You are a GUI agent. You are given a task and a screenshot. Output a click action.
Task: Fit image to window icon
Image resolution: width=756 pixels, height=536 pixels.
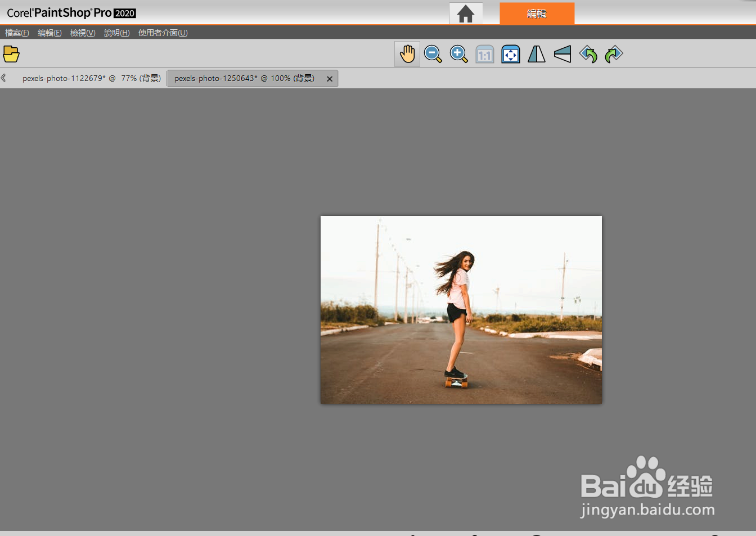click(x=510, y=55)
